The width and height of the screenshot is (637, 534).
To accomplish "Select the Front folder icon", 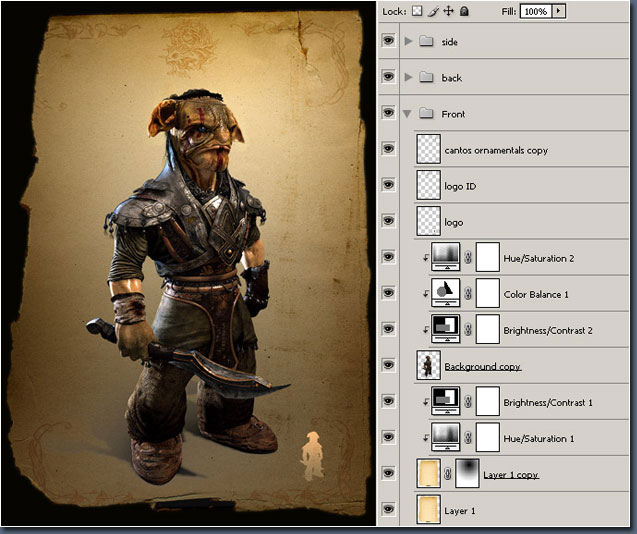I will [x=426, y=113].
